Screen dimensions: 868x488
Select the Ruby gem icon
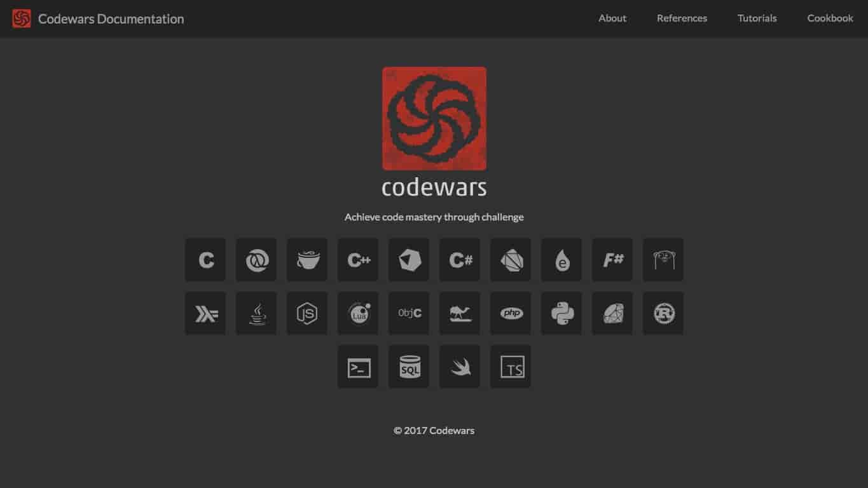tap(612, 313)
